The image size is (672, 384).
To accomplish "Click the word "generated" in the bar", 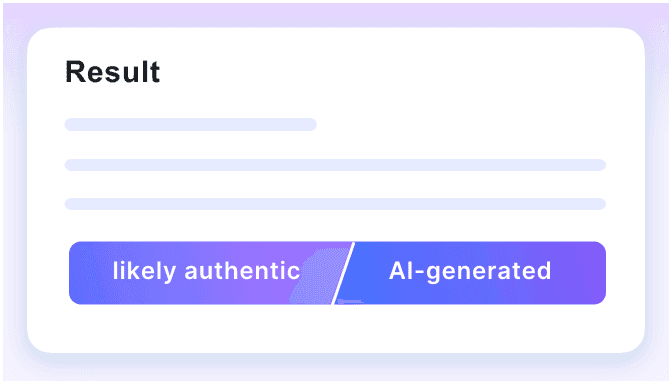I will click(489, 272).
